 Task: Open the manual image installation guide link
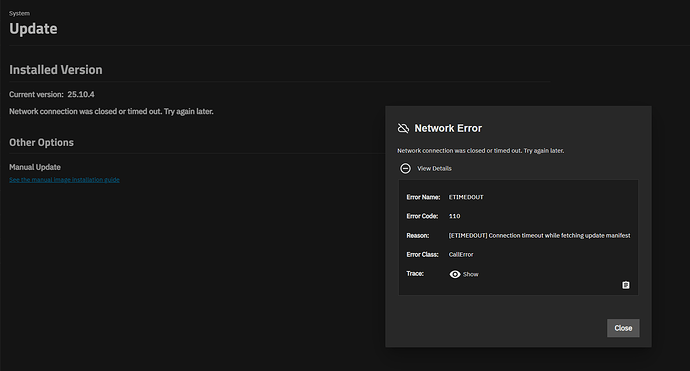64,180
